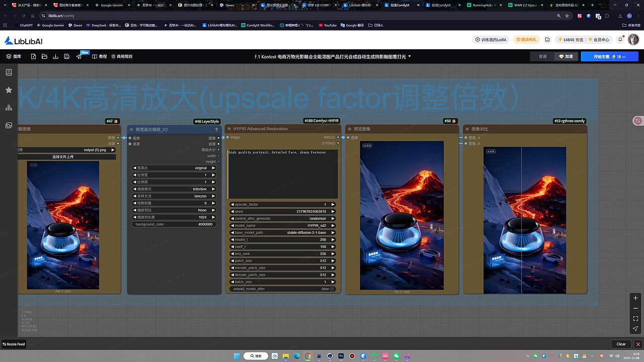The image size is (644, 362).
Task: Change base_model_path option
Action: [282, 233]
